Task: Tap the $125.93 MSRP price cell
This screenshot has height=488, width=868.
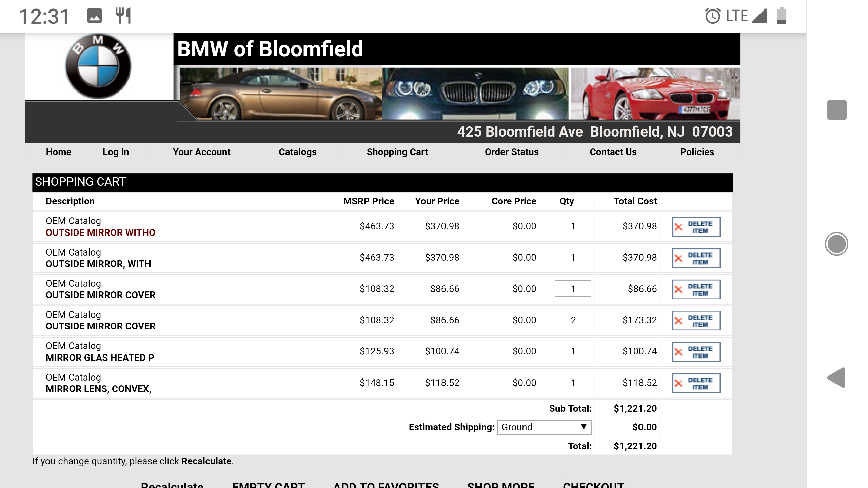Action: 377,351
